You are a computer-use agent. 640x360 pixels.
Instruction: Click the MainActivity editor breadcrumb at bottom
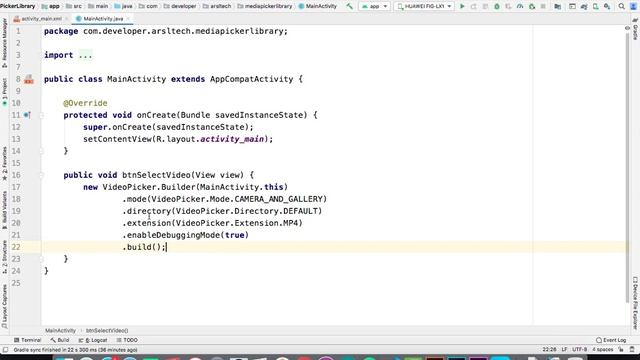(x=60, y=331)
